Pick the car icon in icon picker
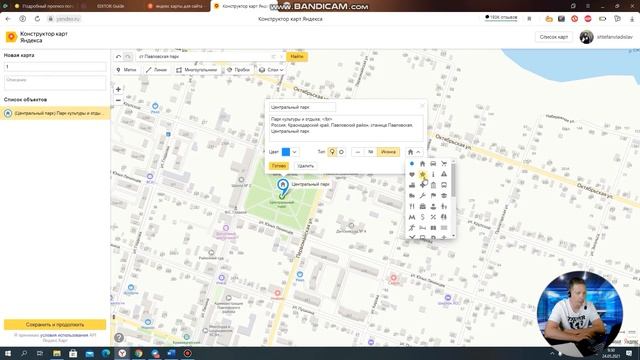 pos(433,164)
